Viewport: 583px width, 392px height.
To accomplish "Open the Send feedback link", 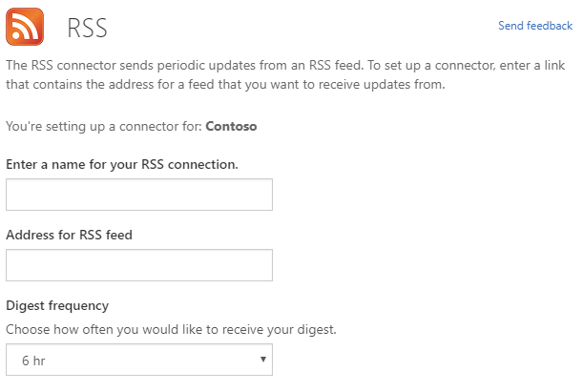I will [x=535, y=26].
